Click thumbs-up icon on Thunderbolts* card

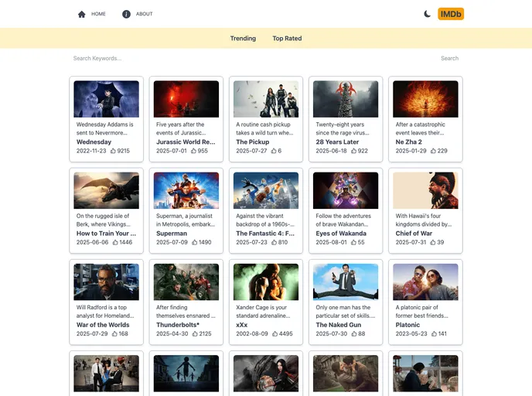coord(195,333)
